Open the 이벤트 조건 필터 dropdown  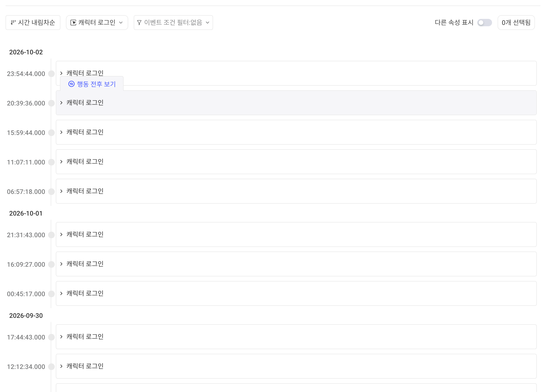pyautogui.click(x=173, y=23)
